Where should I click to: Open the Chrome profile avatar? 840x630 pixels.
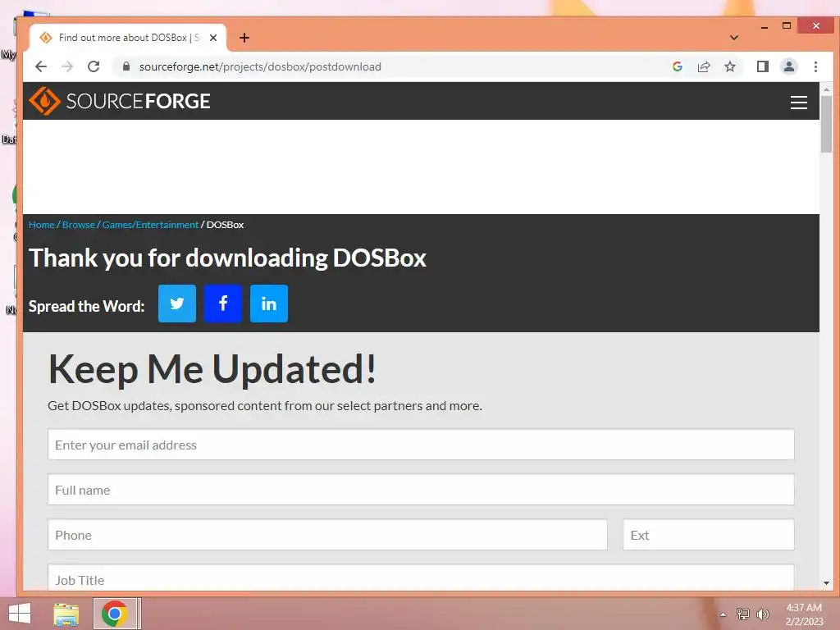[788, 66]
